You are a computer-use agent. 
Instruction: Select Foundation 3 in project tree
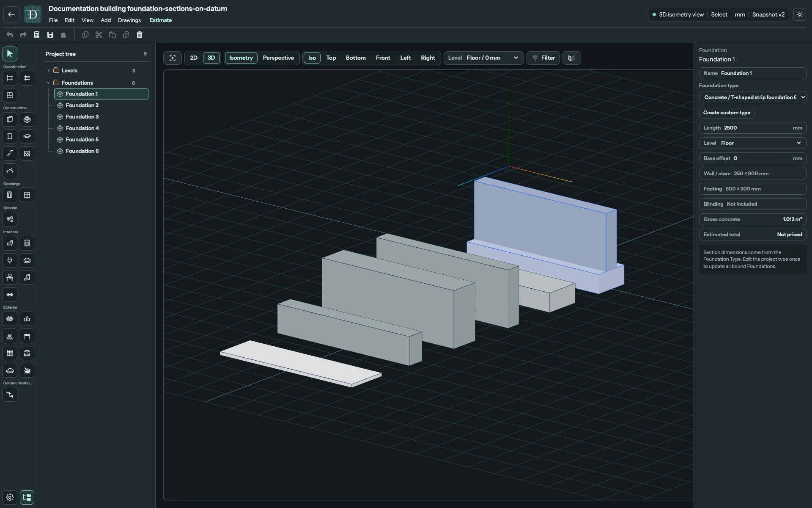101,117
